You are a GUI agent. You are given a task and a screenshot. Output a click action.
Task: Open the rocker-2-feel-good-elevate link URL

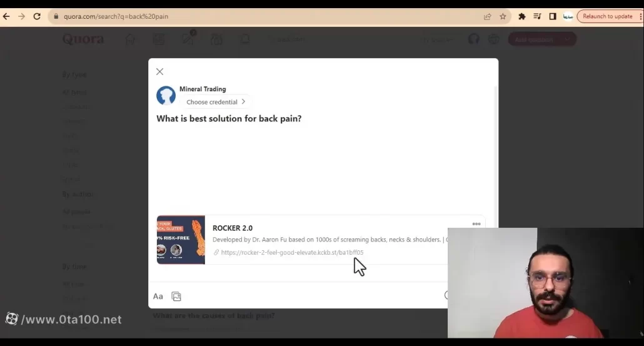click(x=292, y=253)
